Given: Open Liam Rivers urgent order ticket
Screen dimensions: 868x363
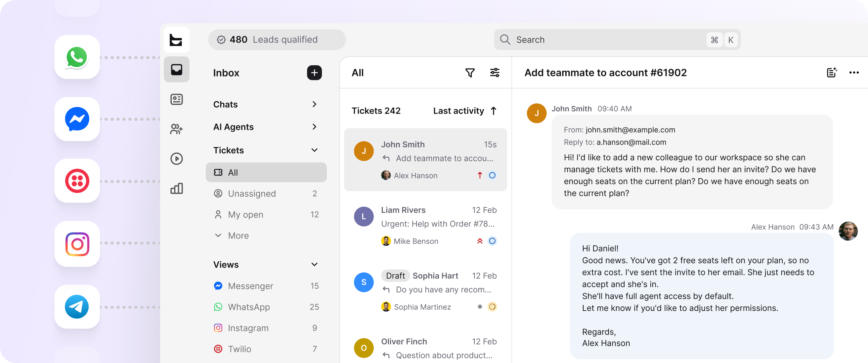Looking at the screenshot, I should [425, 225].
